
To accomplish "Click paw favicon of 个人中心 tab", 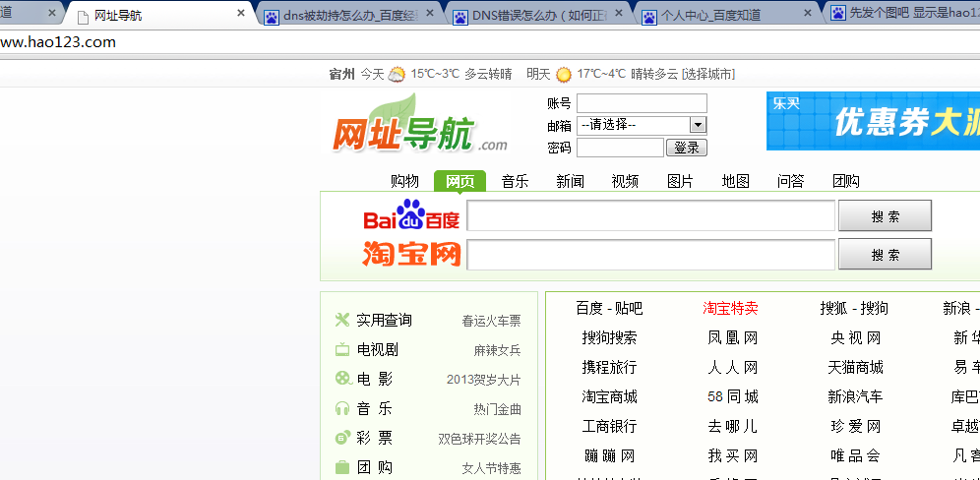I will click(x=648, y=17).
